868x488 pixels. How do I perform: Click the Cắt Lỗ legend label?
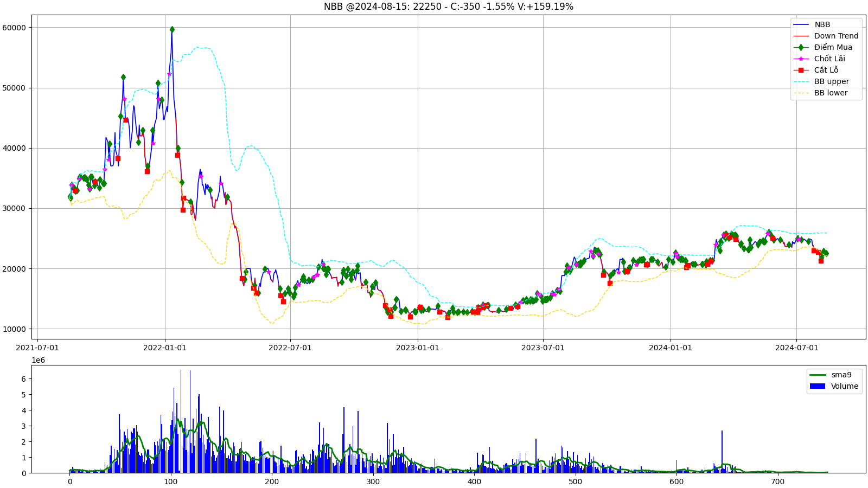826,70
